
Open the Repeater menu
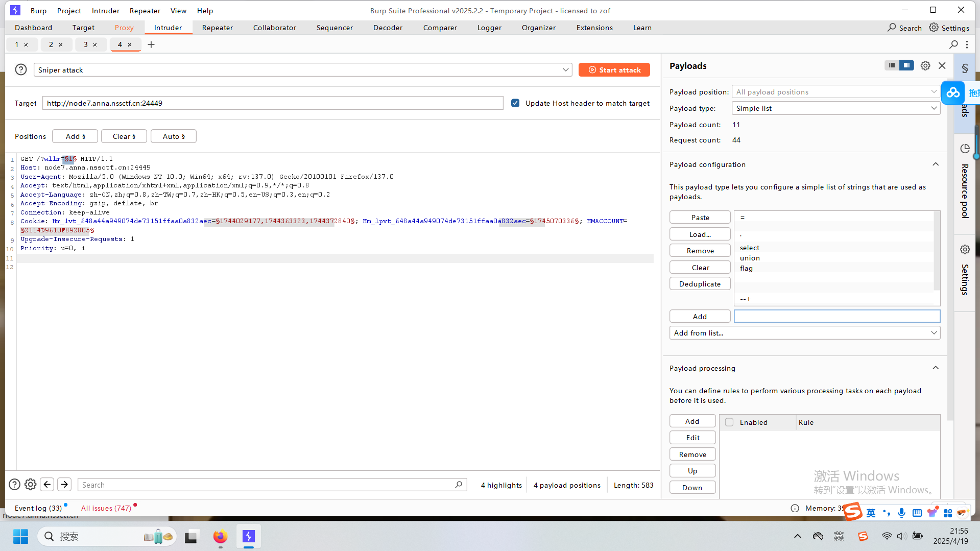click(x=145, y=10)
